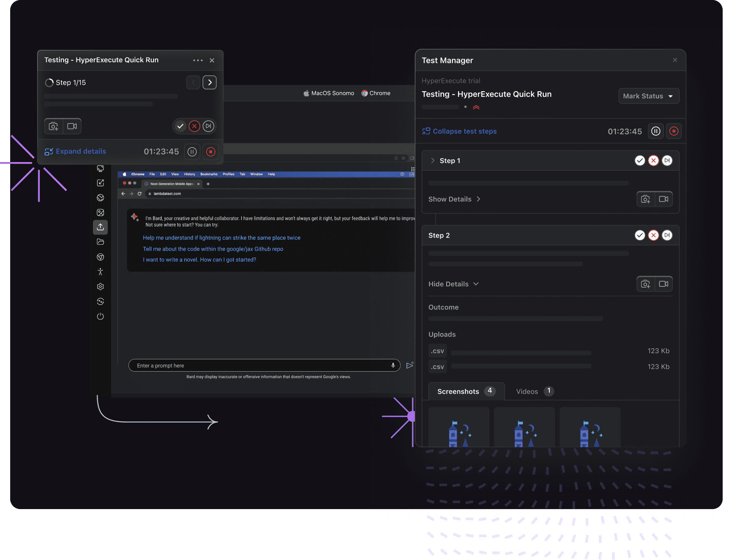Pause the running test timer
The image size is (732, 560).
[655, 131]
